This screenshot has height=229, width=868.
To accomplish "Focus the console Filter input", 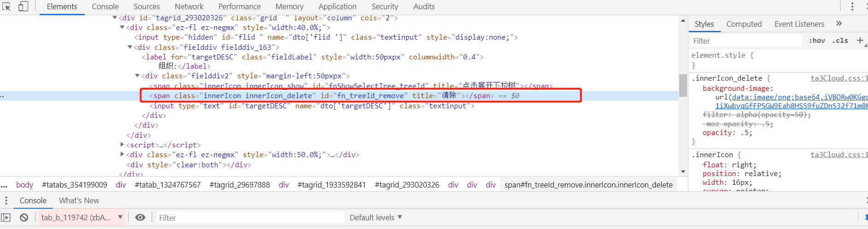I will tap(250, 217).
